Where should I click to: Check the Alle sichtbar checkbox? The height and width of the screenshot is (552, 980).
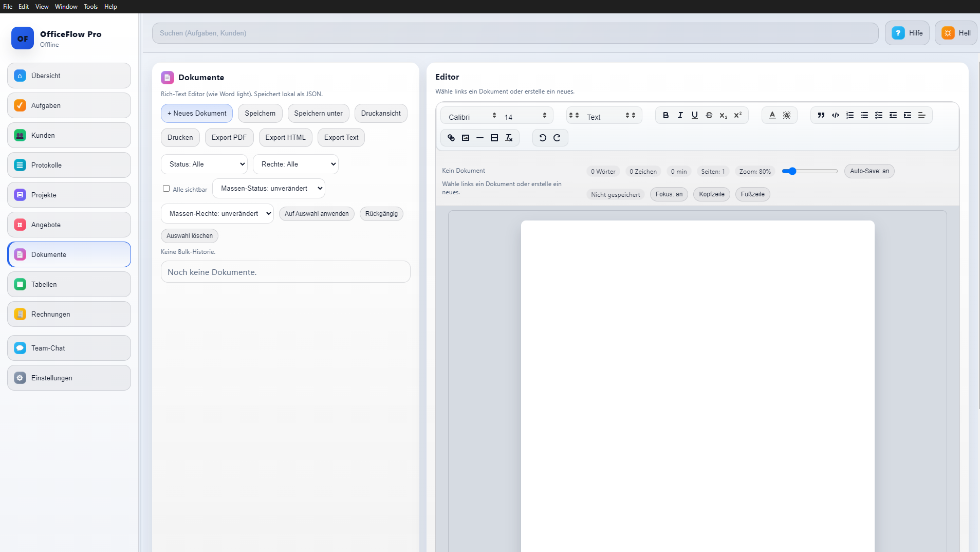tap(166, 189)
